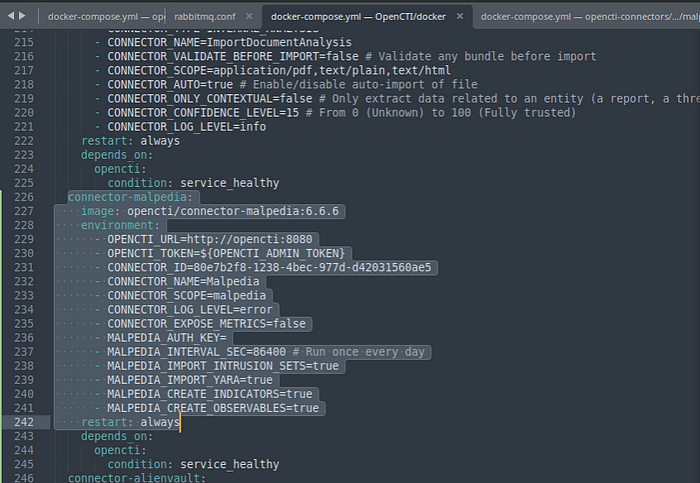Click CONNECTOR_EXPOSE_METRICS=false line
Screen dimensions: 700x483
[206, 324]
